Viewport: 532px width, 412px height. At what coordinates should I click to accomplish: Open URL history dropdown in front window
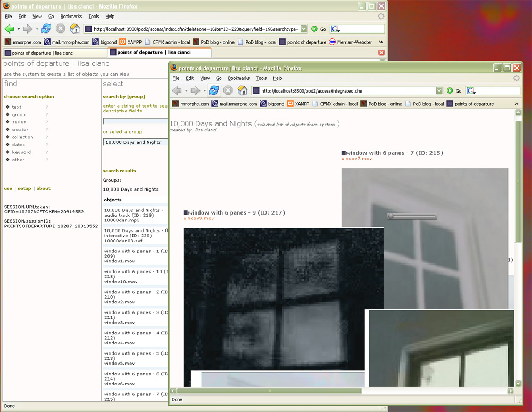pyautogui.click(x=439, y=90)
